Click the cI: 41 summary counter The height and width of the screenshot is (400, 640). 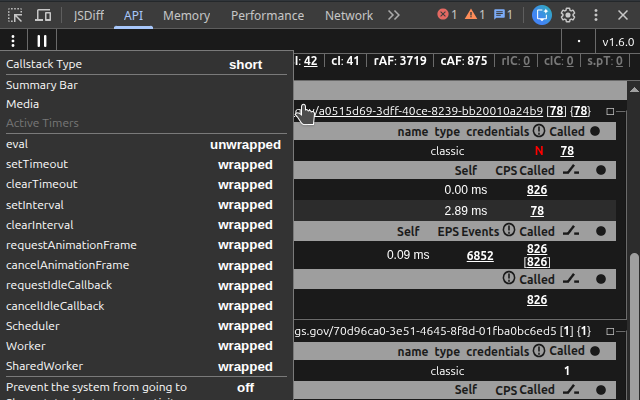345,61
